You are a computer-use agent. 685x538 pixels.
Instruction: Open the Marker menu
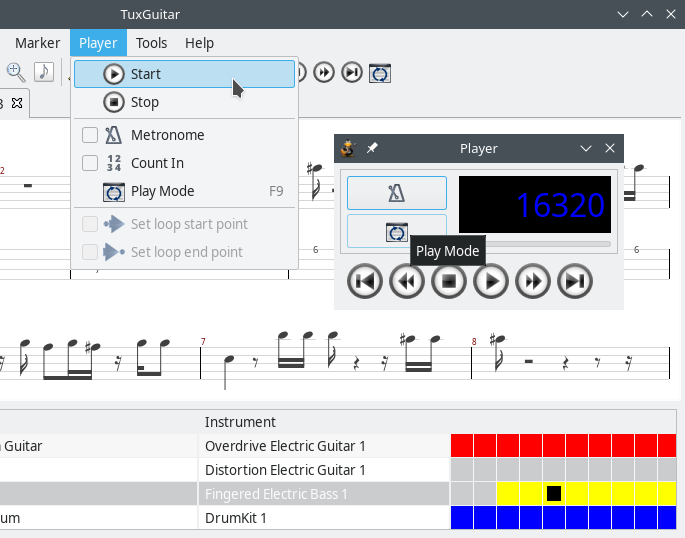click(38, 43)
